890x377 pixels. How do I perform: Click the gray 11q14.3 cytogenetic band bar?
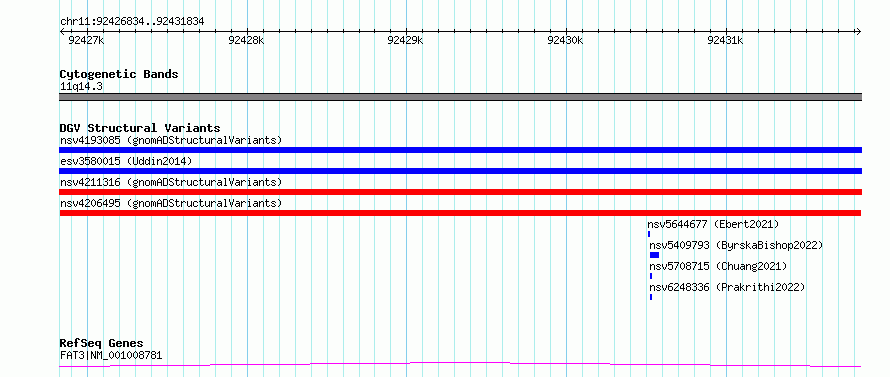[x=460, y=97]
